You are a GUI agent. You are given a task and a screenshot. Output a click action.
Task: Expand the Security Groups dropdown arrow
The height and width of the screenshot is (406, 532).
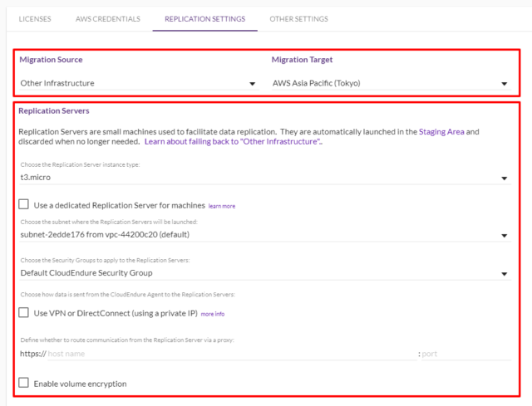pyautogui.click(x=505, y=274)
